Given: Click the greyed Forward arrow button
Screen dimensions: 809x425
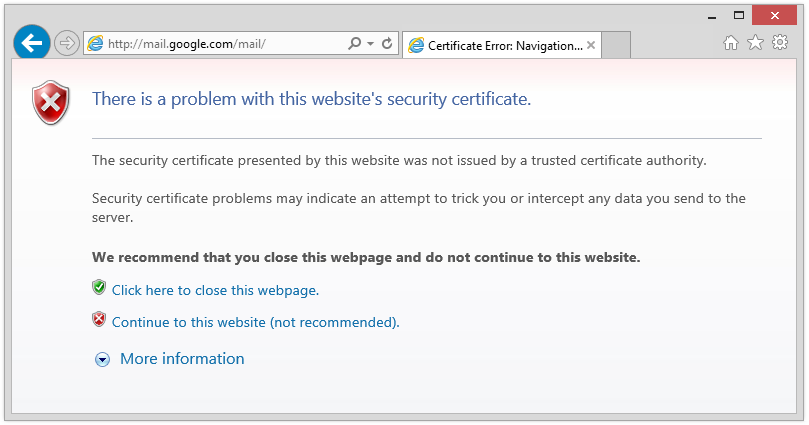Looking at the screenshot, I should [67, 43].
